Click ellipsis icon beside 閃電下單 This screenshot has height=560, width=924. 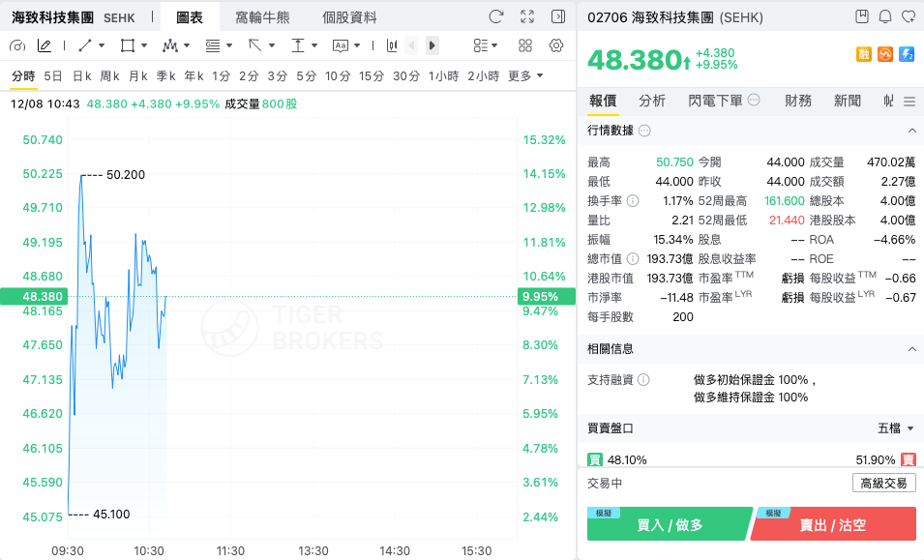pos(754,101)
